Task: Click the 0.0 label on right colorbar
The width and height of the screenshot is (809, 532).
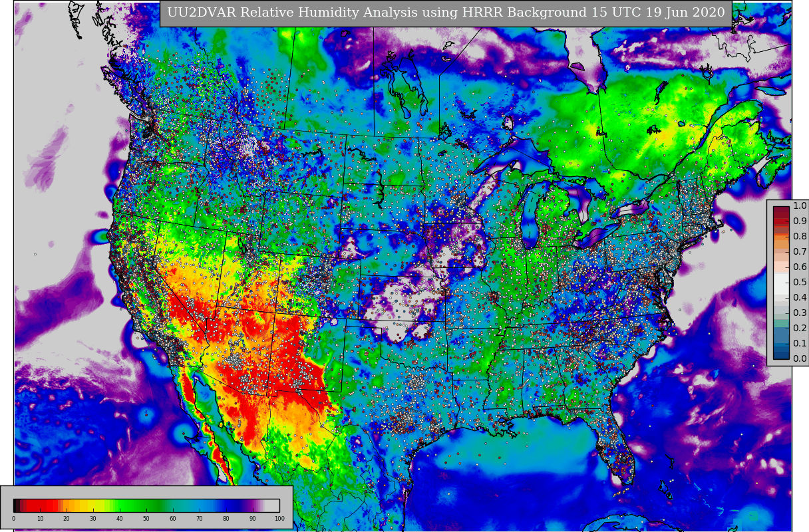Action: [x=799, y=359]
